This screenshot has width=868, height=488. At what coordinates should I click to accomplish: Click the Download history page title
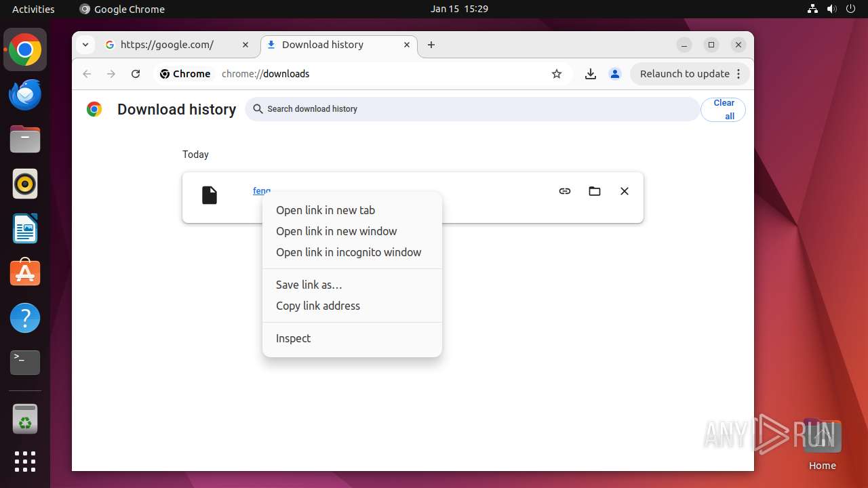pyautogui.click(x=176, y=109)
